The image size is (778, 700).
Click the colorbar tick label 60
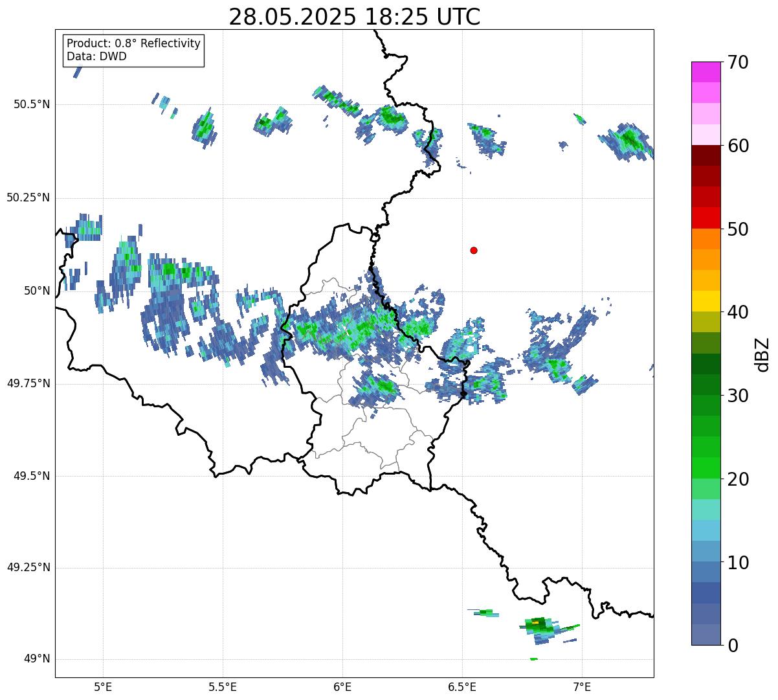tap(738, 146)
